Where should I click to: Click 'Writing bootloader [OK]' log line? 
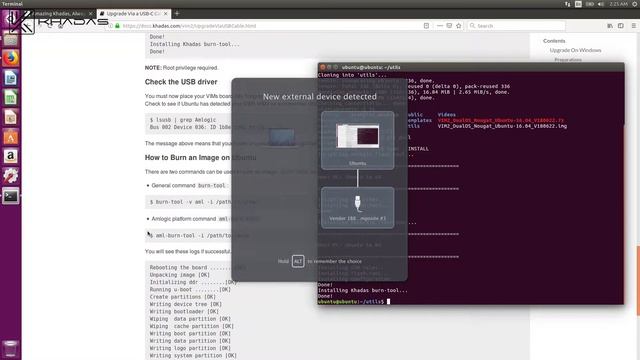pyautogui.click(x=184, y=312)
